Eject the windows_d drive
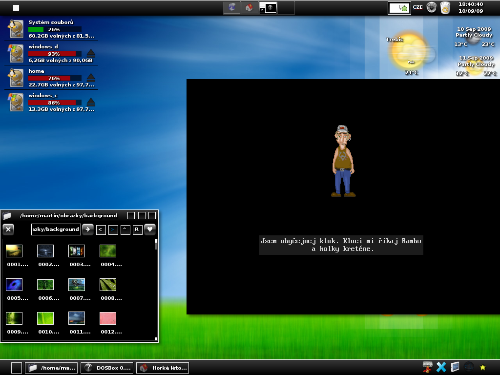Screen dimensions: 500x375 coord(91,53)
